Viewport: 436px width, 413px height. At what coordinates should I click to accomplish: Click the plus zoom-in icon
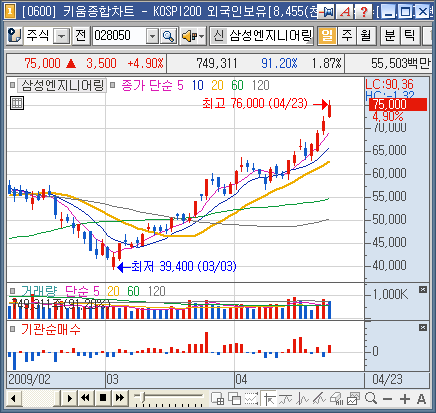[x=405, y=399]
